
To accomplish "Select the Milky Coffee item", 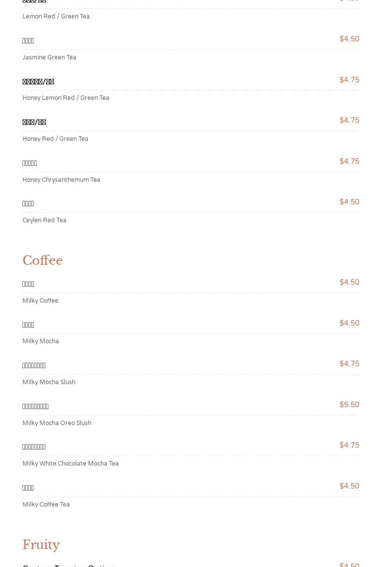I will (x=40, y=301).
